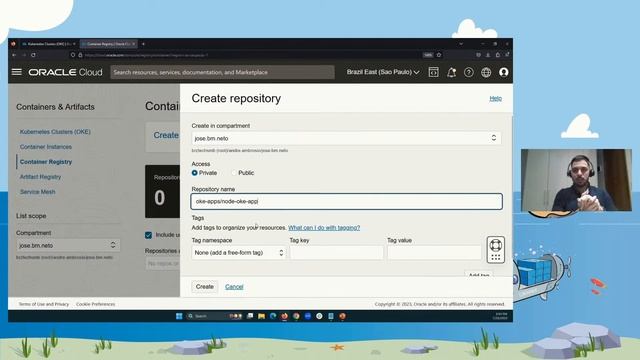Open the help question mark icon
Image resolution: width=640 pixels, height=360 pixels.
[469, 72]
